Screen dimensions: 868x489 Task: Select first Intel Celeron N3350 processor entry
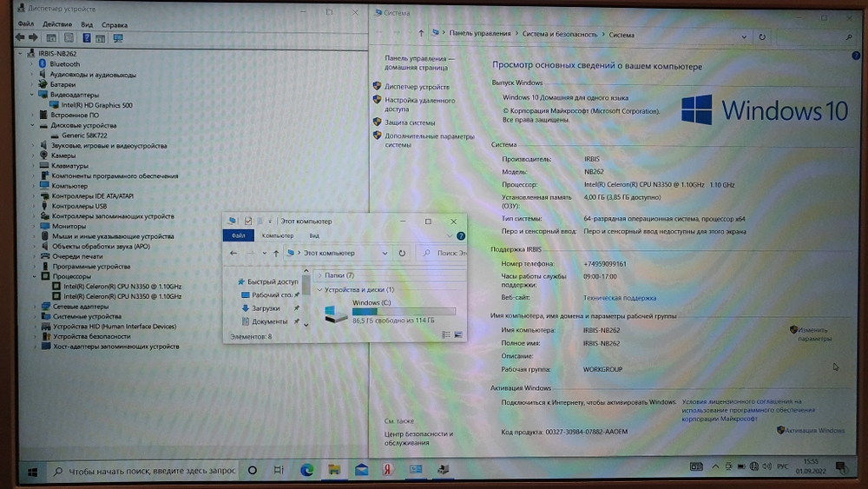pyautogui.click(x=122, y=287)
